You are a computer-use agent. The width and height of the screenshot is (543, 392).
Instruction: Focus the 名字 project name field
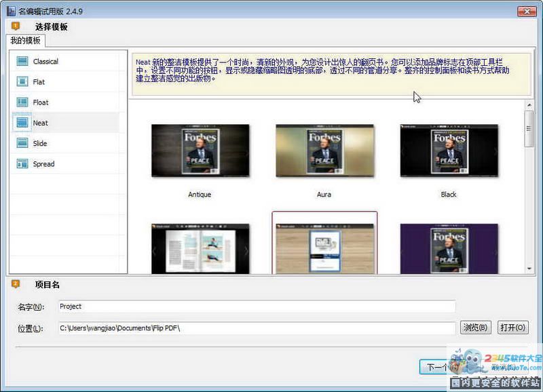click(257, 306)
